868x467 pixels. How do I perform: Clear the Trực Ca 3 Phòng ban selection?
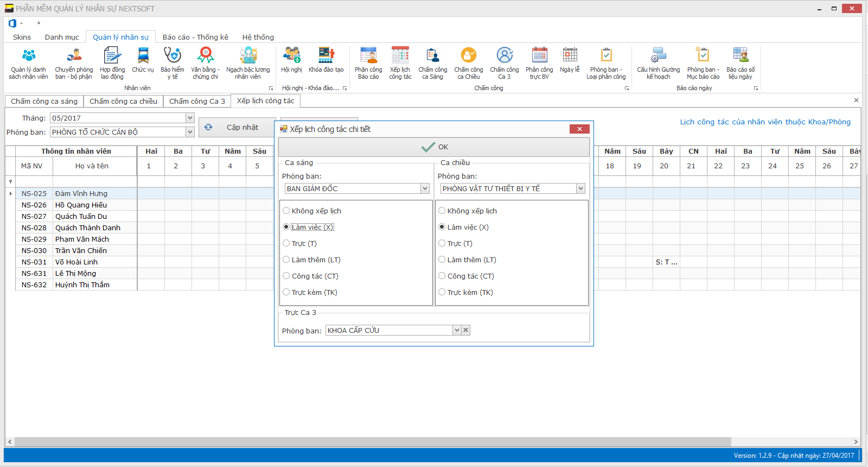465,330
